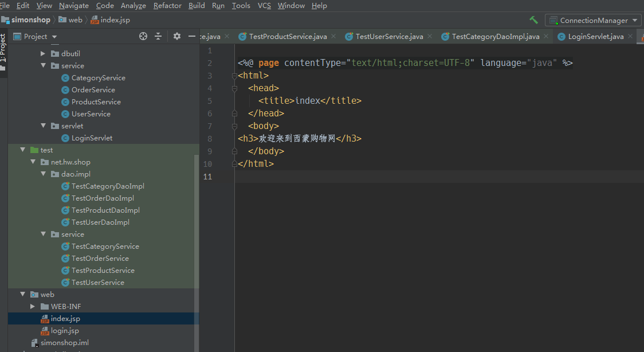Fold the head tag at line 4
Viewport: 644px width, 352px height.
(234, 88)
